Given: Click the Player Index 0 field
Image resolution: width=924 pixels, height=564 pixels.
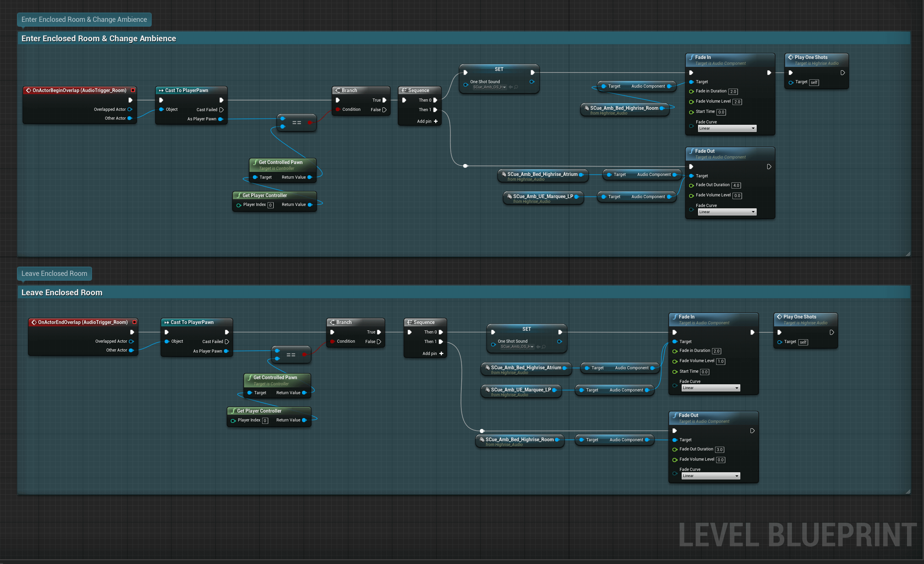Looking at the screenshot, I should coord(270,205).
